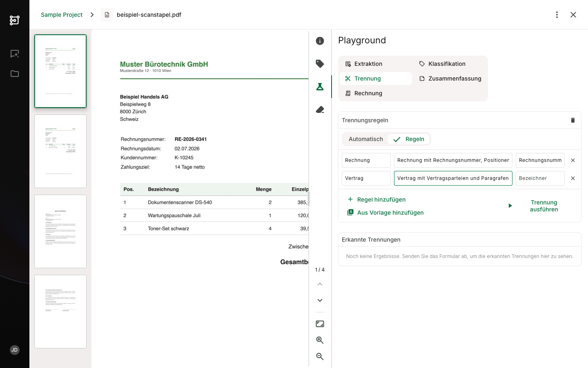Click the template icon for Aus Vorlage hinzufügen
The image size is (588, 368).
coord(350,212)
